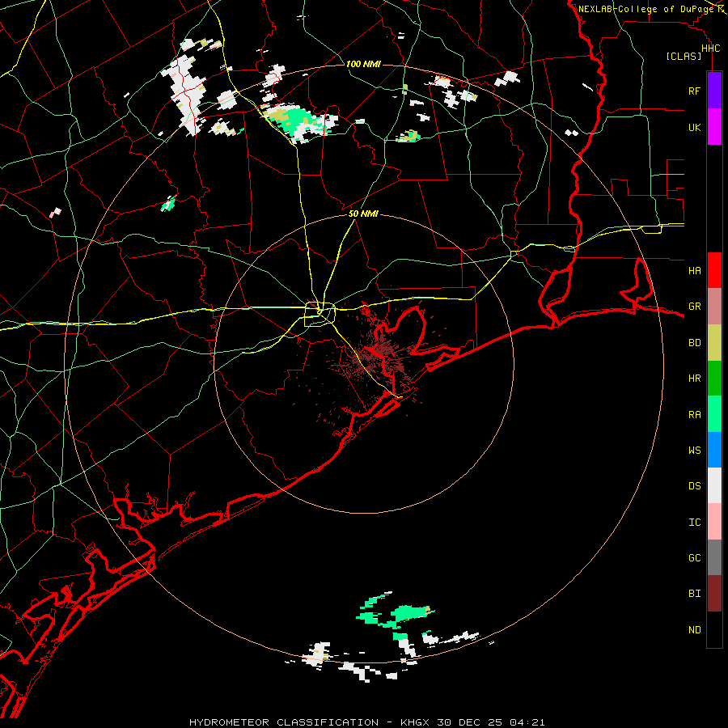The height and width of the screenshot is (728, 728).
Task: Click the RF purple legend swatch
Action: [714, 91]
